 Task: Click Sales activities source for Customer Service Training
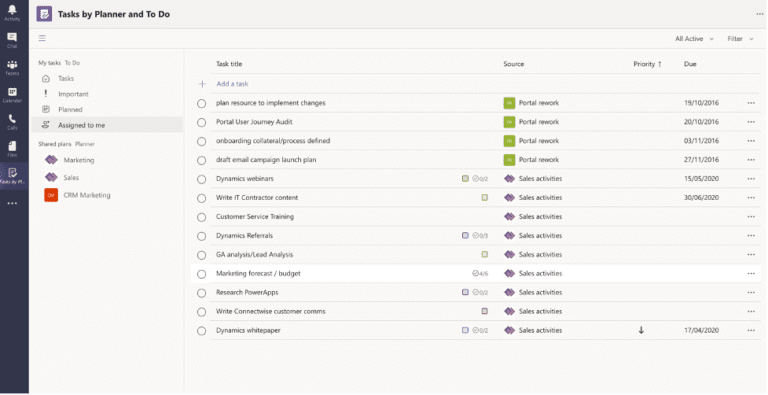click(540, 217)
